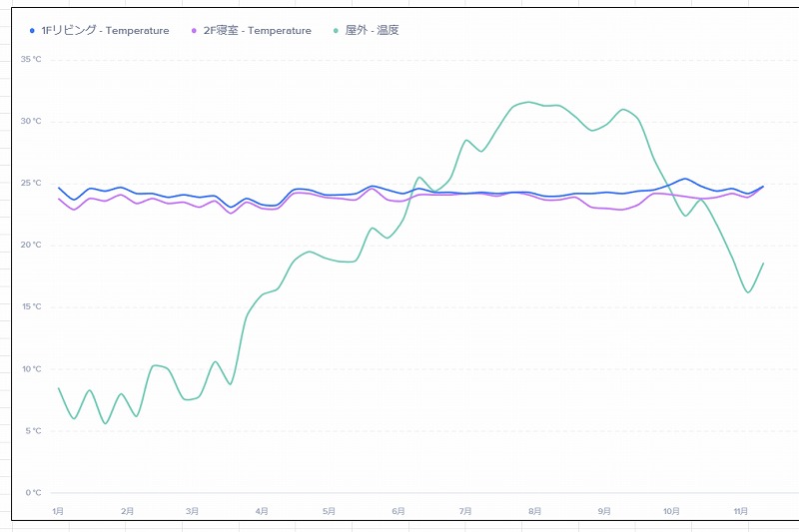Select the 8月 x-axis label

(535, 511)
